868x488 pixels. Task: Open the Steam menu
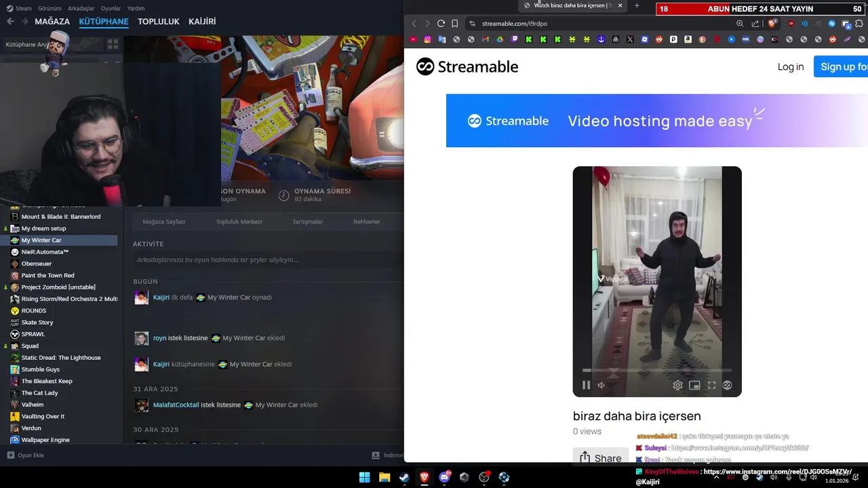coord(20,8)
